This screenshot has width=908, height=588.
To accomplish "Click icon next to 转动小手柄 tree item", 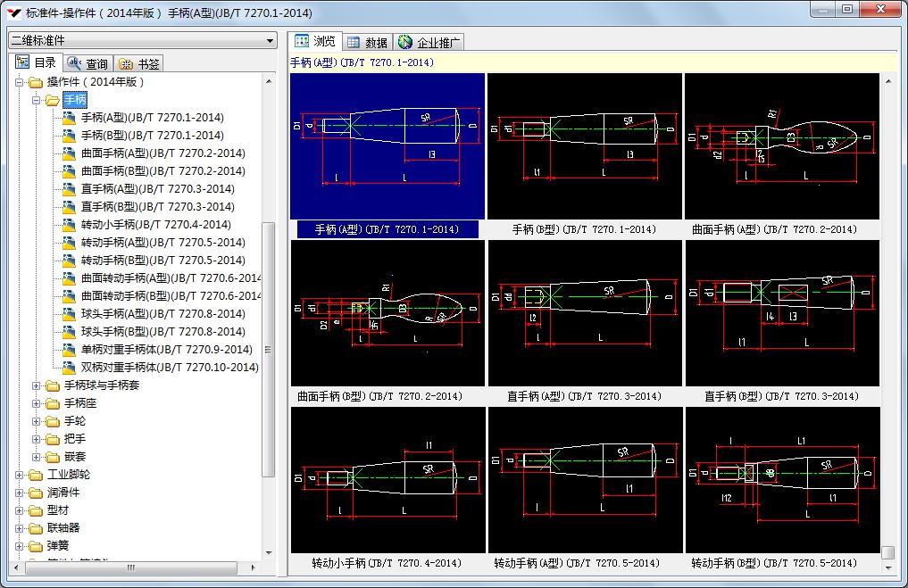I will point(69,225).
